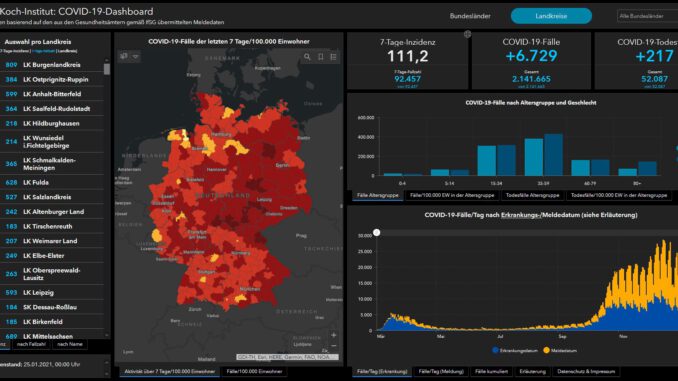Open Fälle/100.000 EW in der Altersgruppe tab
Viewport: 678px width, 381px height.
pos(452,195)
